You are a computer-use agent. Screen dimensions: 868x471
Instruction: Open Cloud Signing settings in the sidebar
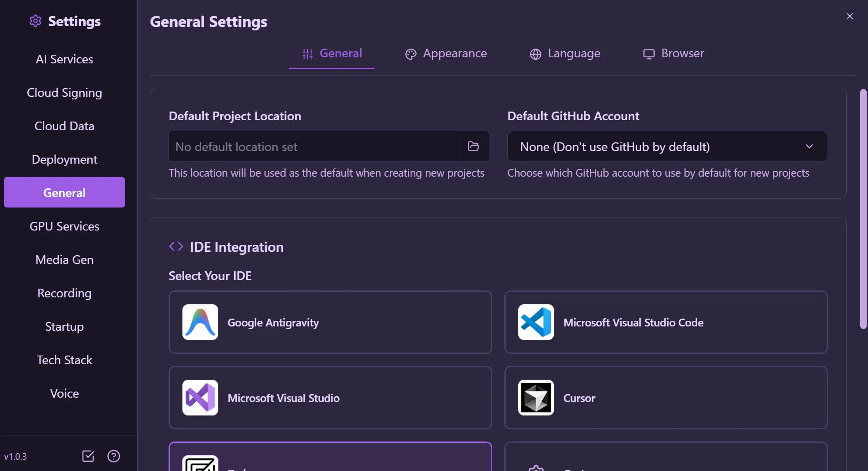(64, 92)
